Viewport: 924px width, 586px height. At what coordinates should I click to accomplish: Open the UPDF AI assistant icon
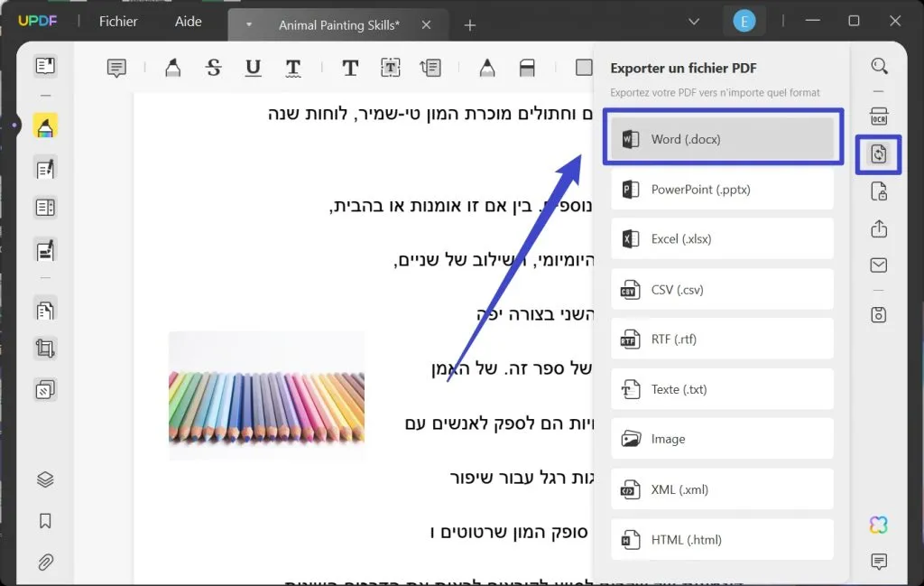coord(878,524)
